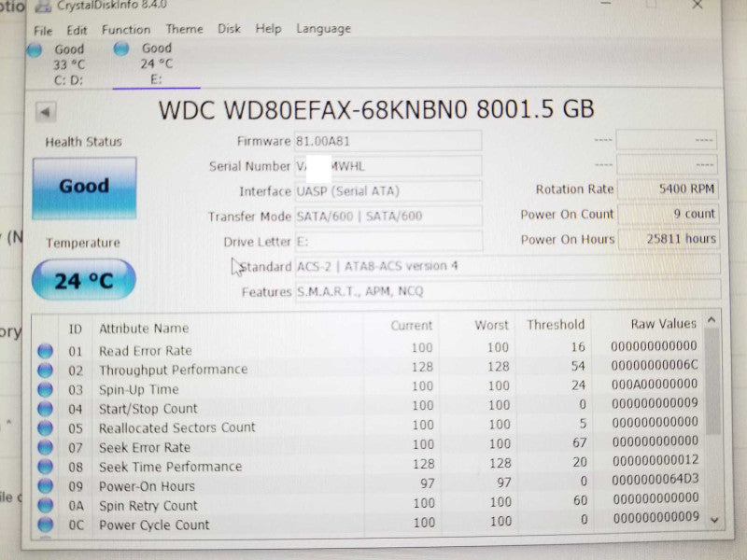Viewport: 747px width, 560px height.
Task: Click the Transfer Mode field SATA/600
Action: (x=388, y=217)
